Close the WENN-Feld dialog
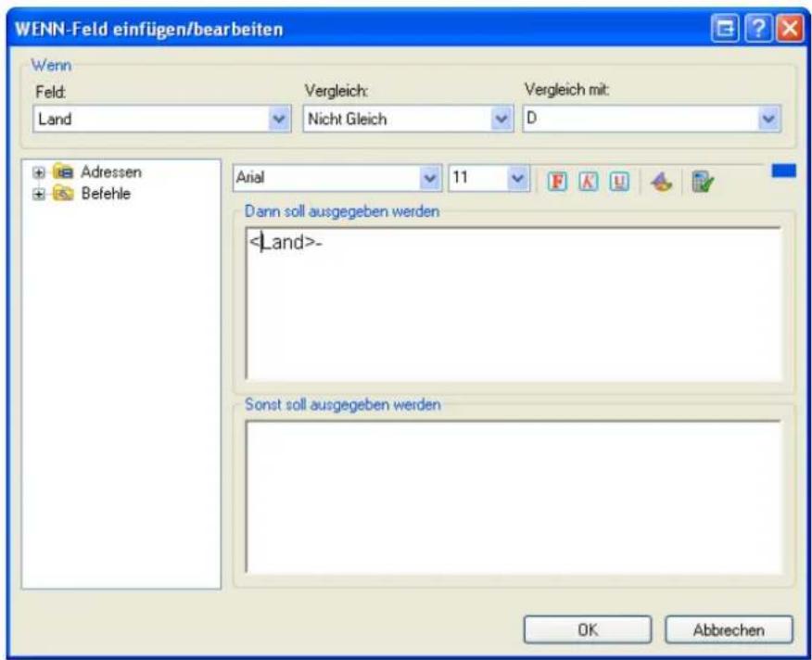This screenshot has height=660, width=812. tap(790, 29)
